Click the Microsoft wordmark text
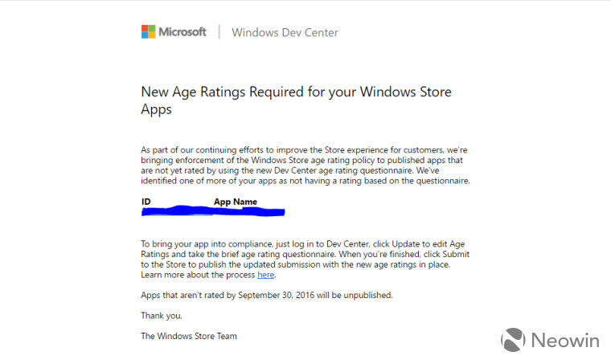 tap(182, 32)
